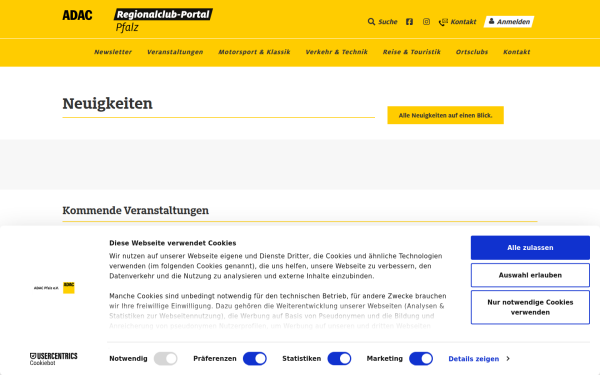Disable the Präferenzen cookie switch
This screenshot has width=600, height=375.
(255, 359)
